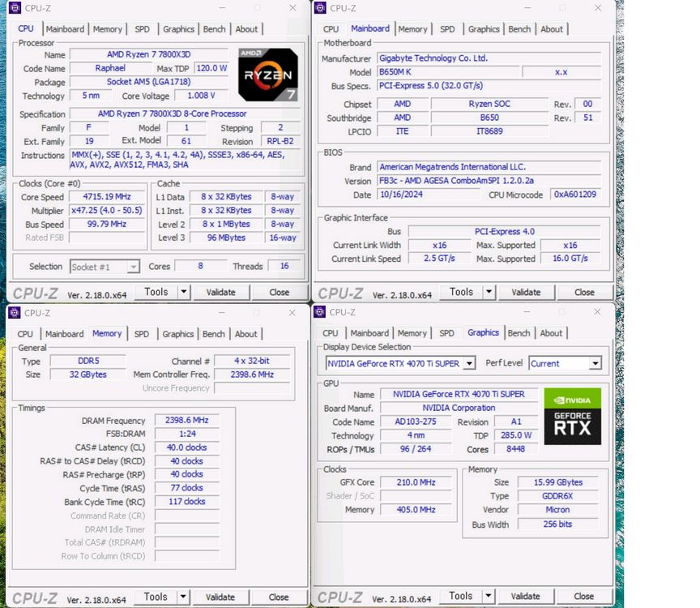Switch to the Graphics tab in Mainboard window
This screenshot has height=608, width=700.
pyautogui.click(x=484, y=28)
